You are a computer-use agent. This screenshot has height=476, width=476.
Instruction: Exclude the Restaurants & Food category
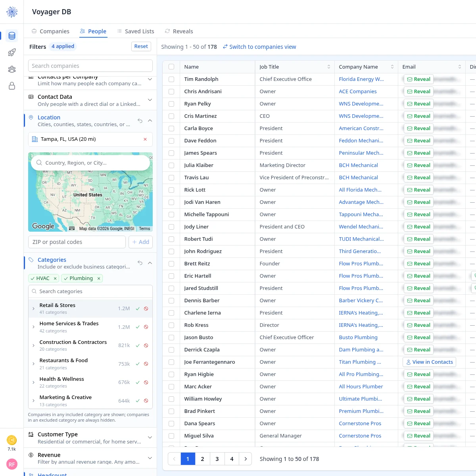pos(146,364)
